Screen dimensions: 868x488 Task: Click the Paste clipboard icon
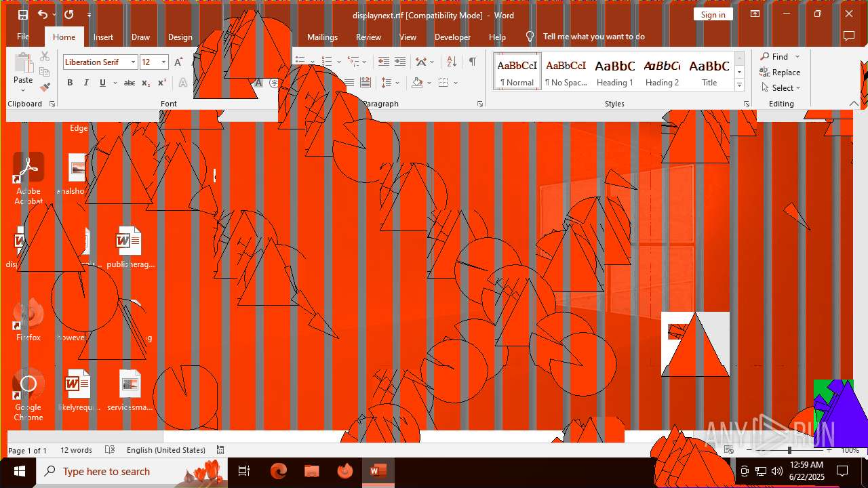tap(23, 63)
